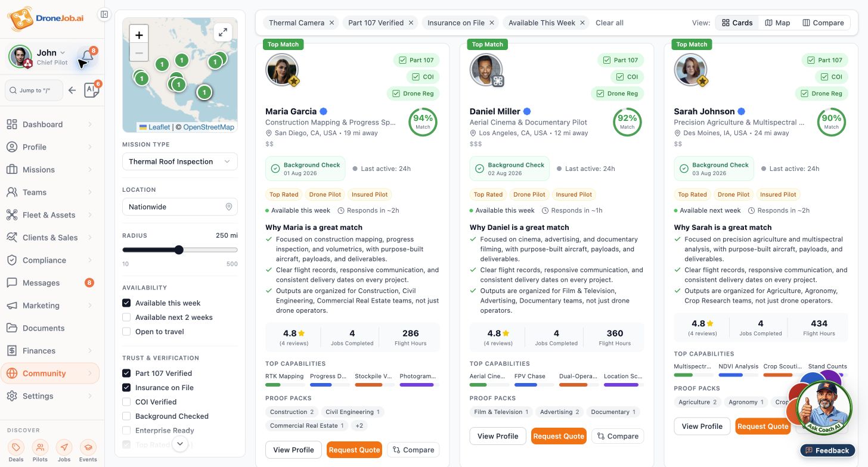Click the location pin in Location field
Screen dimensions: 868x467
click(229, 207)
